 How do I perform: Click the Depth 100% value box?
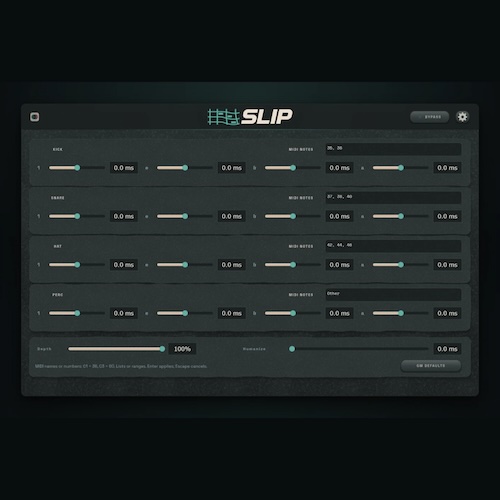182,349
